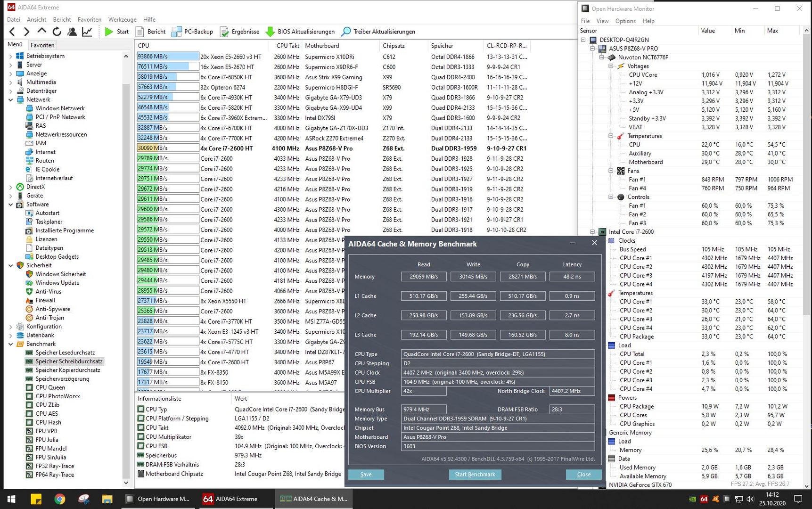Toggle CPU Takt checkbox in Informationsliste
The width and height of the screenshot is (812, 509).
point(140,427)
